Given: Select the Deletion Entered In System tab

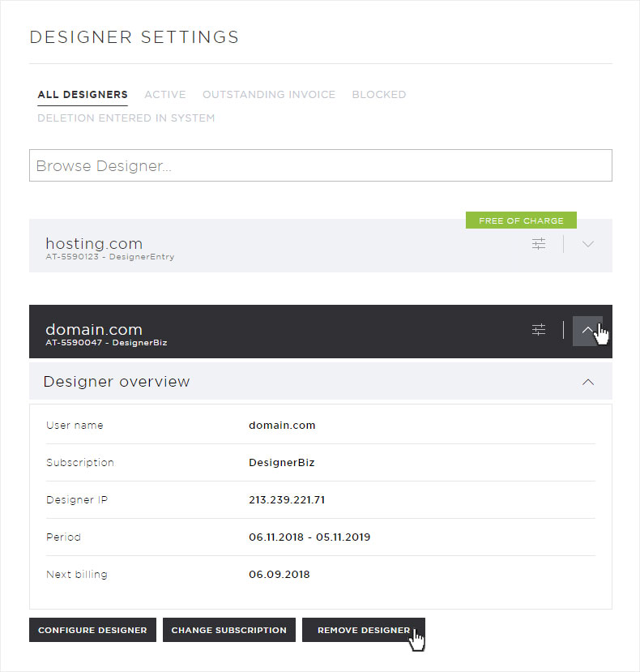Looking at the screenshot, I should (x=126, y=118).
